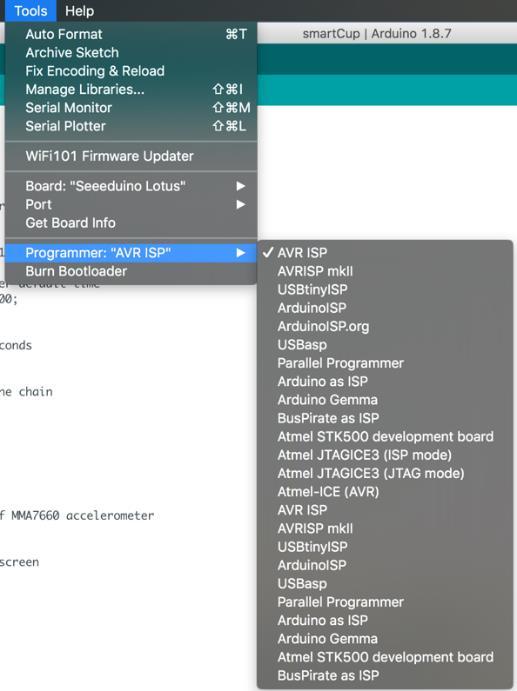
Task: Start WiFi101 Firmware Updater
Action: click(x=131, y=156)
